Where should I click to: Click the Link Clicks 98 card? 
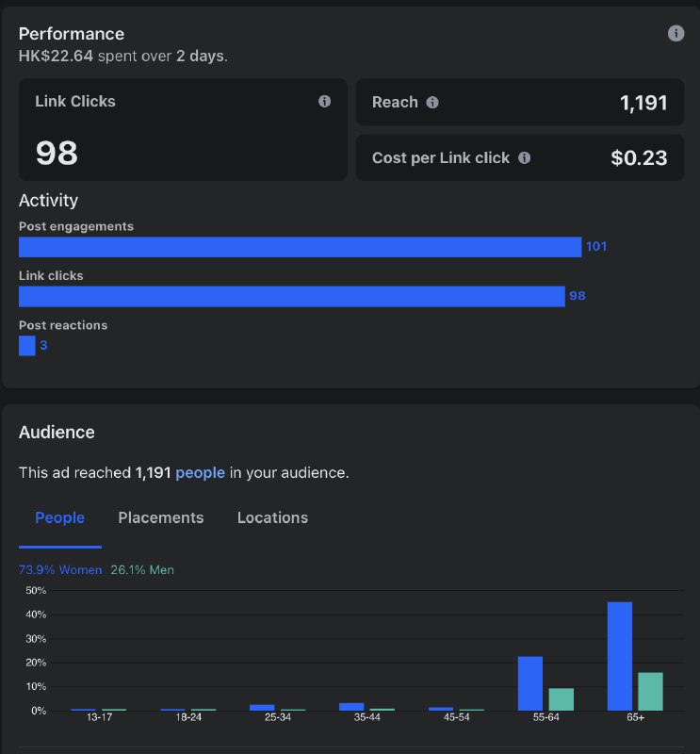pyautogui.click(x=183, y=130)
